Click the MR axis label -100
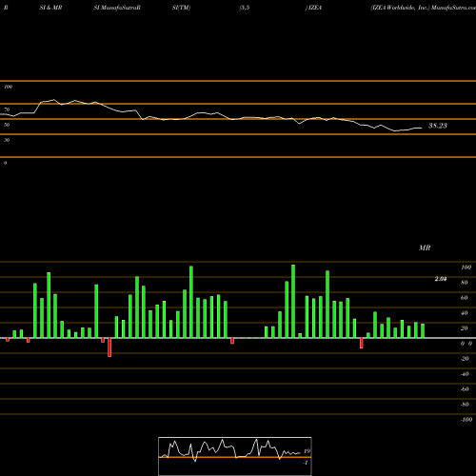This screenshot has width=476, height=476. pos(466,420)
